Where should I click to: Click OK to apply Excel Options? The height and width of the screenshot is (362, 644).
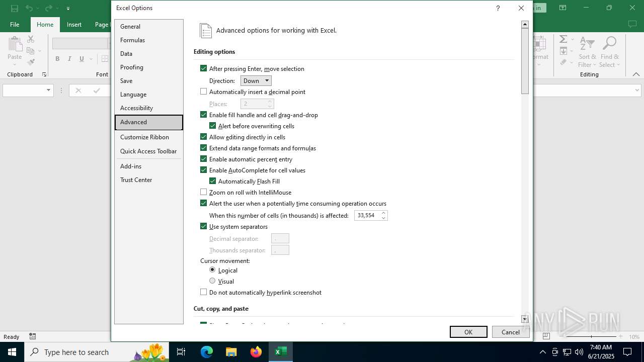coord(468,332)
